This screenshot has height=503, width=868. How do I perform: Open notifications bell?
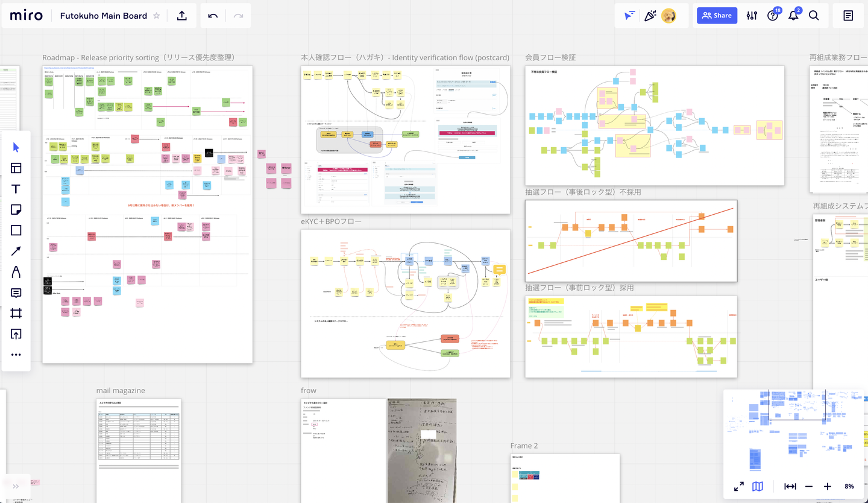click(793, 16)
